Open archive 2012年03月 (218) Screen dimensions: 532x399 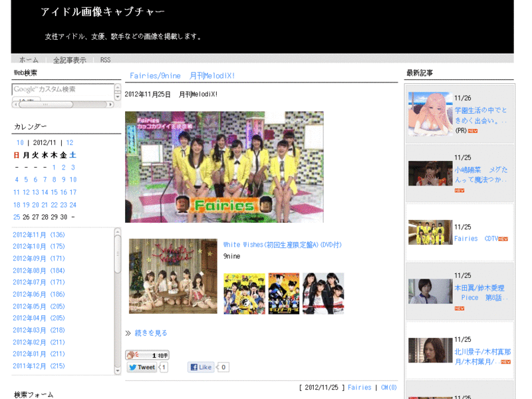[39, 330]
